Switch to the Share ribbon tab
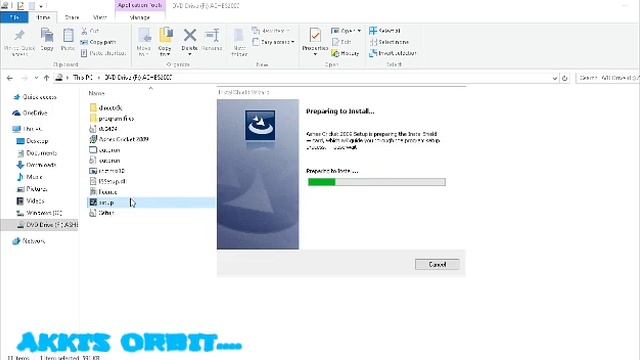This screenshot has height=360, width=640. [x=72, y=18]
